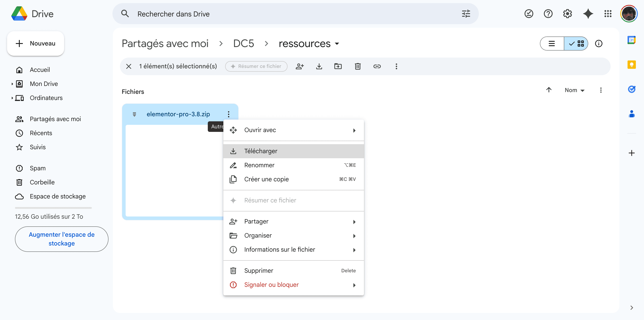Click Augmenter l'espace de stockage button

click(x=62, y=239)
